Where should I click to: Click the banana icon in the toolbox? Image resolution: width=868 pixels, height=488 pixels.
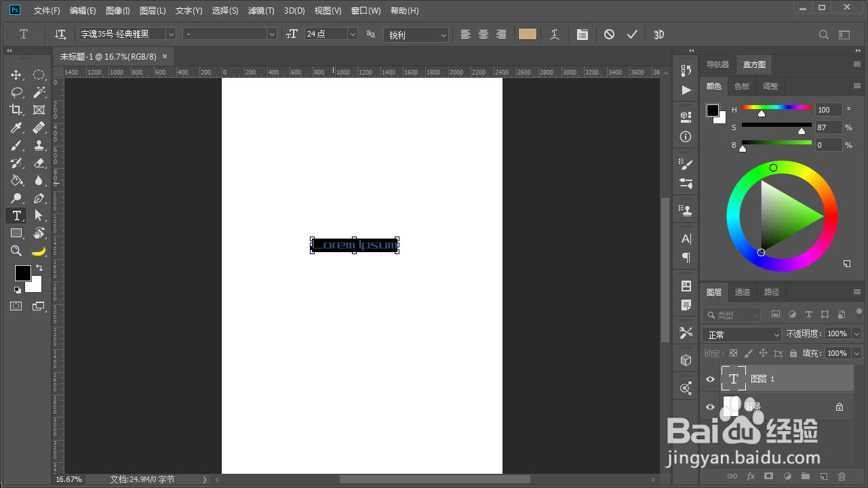tap(39, 251)
